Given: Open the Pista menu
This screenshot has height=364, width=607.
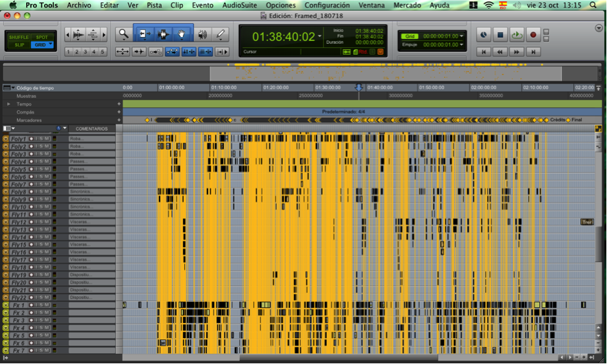Looking at the screenshot, I should click(x=154, y=5).
